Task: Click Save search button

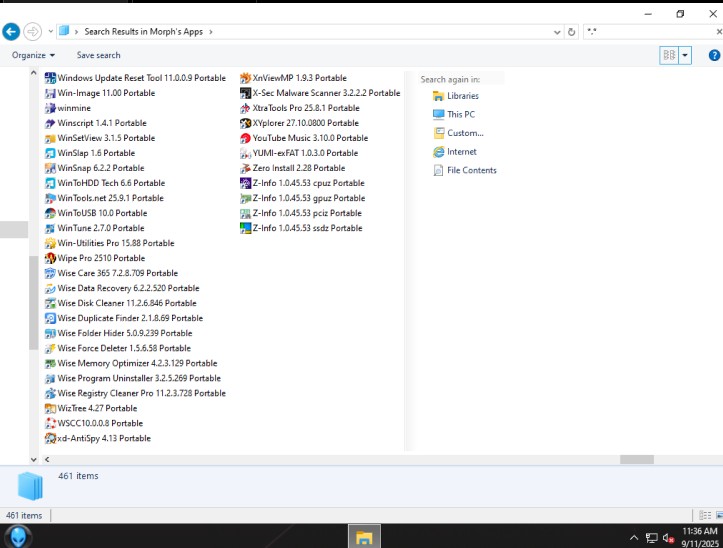Action: pyautogui.click(x=98, y=55)
